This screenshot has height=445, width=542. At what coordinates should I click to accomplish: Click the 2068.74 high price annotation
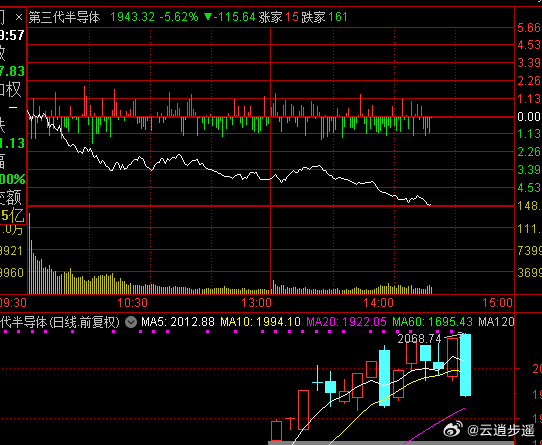pyautogui.click(x=419, y=339)
